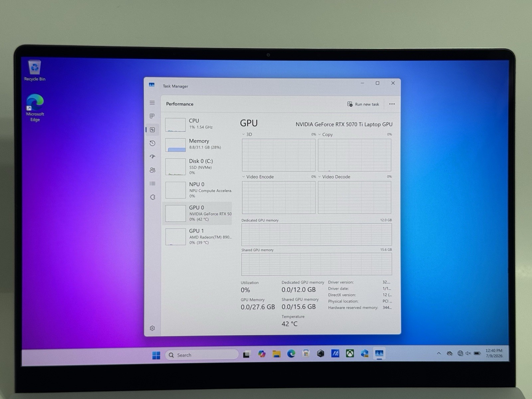The image size is (532, 399).
Task: Open the Task Manager hamburger navigation menu
Action: [152, 103]
